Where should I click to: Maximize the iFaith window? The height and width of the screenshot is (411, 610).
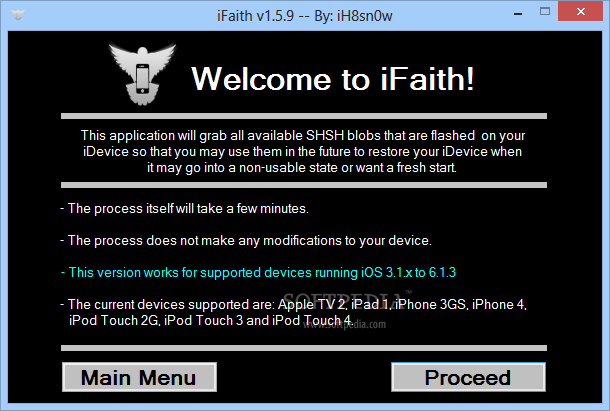(x=545, y=12)
